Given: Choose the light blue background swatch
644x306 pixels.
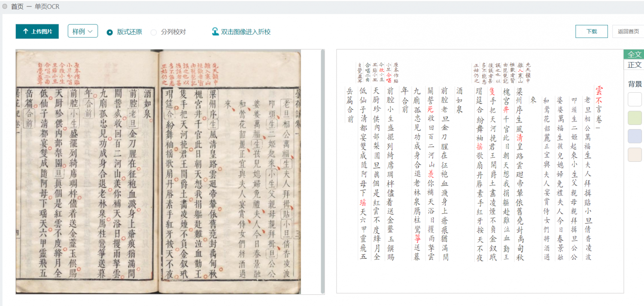Looking at the screenshot, I should point(635,136).
